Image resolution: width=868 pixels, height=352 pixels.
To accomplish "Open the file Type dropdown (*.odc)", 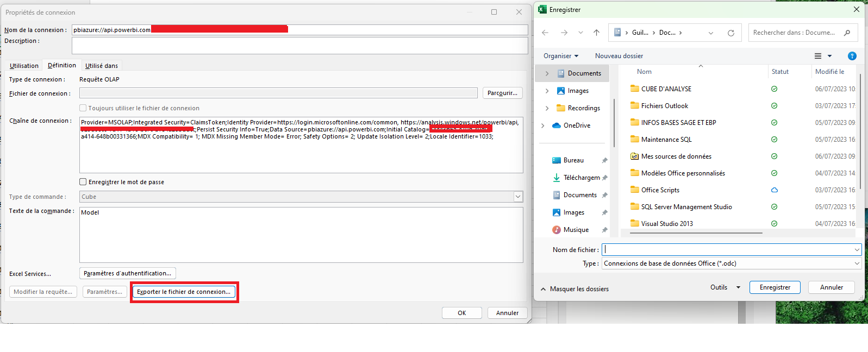I will [x=857, y=263].
